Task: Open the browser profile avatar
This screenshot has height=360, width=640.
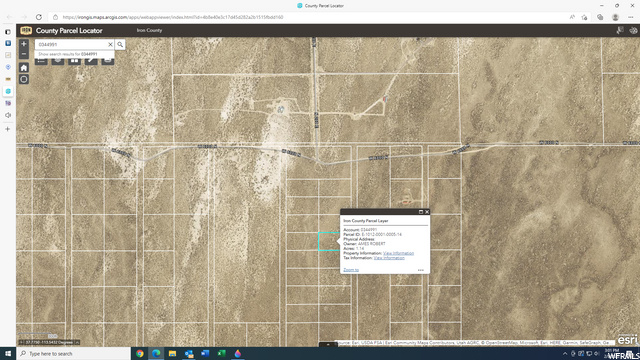Action: [616, 17]
